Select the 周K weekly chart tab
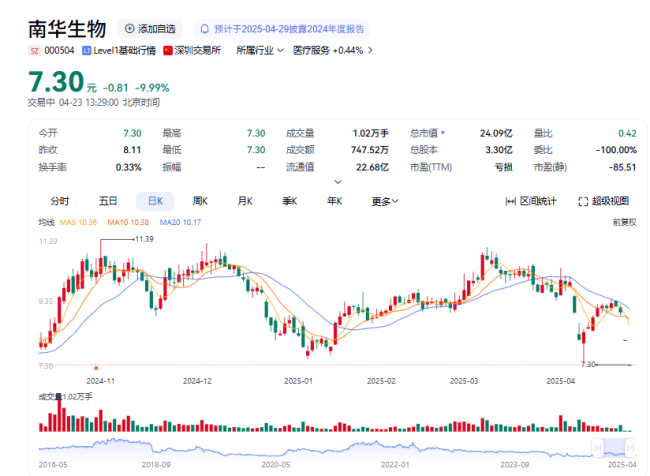The width and height of the screenshot is (650, 476). click(x=200, y=201)
